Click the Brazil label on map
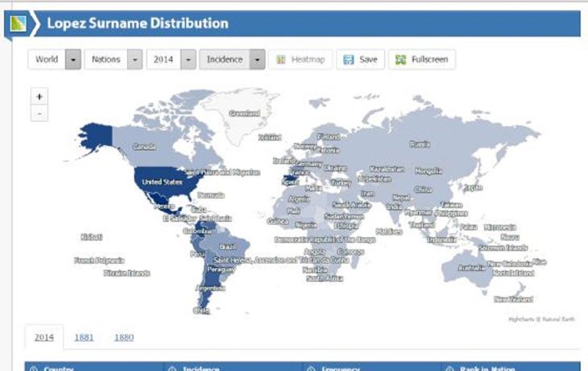 227,247
